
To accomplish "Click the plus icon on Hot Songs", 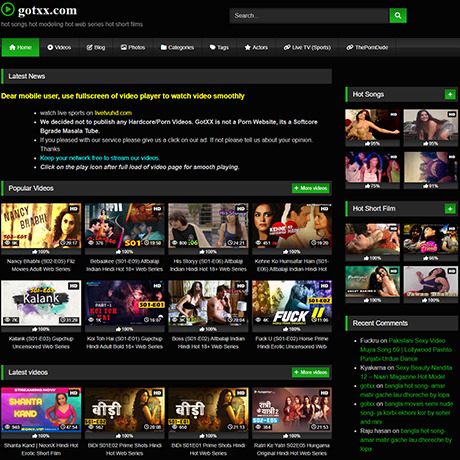I will point(450,94).
